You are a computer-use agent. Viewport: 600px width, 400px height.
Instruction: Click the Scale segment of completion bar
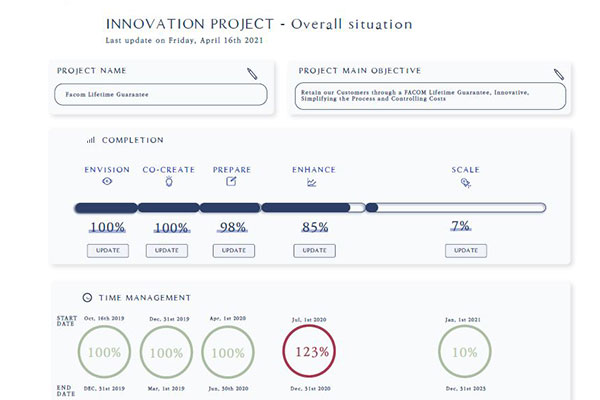[x=456, y=207]
